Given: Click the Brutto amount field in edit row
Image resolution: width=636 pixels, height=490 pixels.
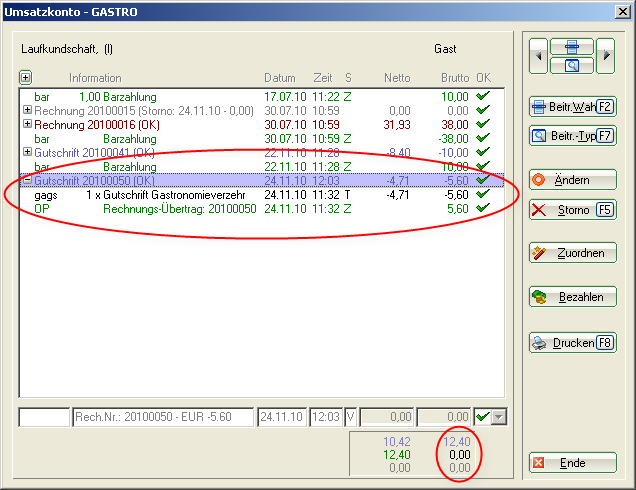Looking at the screenshot, I should click(x=444, y=417).
